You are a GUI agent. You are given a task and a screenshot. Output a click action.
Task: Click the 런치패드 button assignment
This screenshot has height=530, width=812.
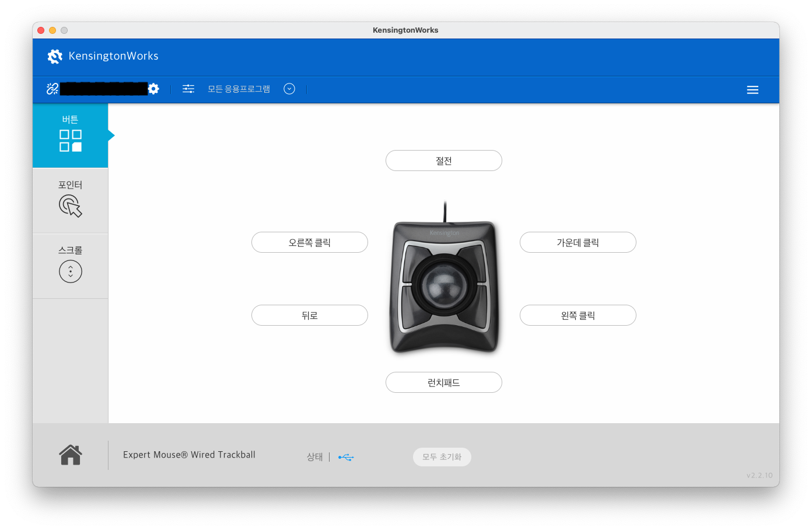pos(444,382)
